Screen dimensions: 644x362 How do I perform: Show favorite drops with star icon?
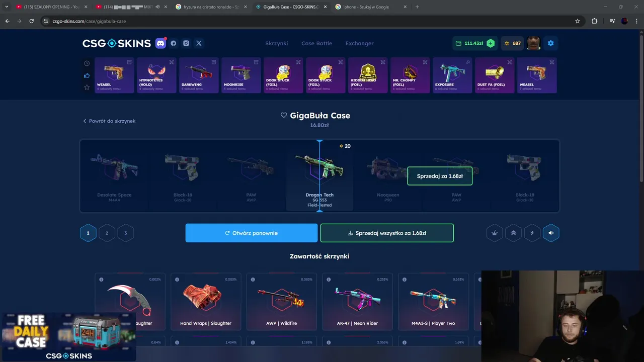(x=87, y=87)
